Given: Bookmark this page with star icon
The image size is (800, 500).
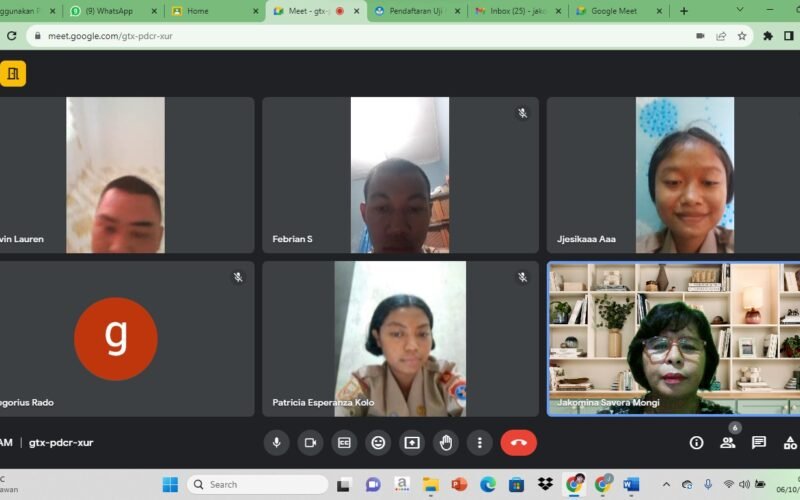Looking at the screenshot, I should pyautogui.click(x=742, y=36).
